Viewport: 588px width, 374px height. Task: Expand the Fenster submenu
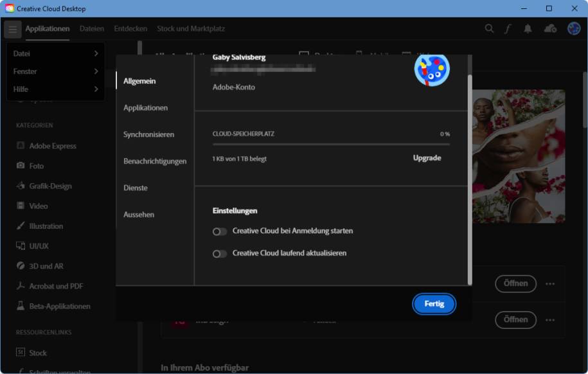tap(55, 71)
